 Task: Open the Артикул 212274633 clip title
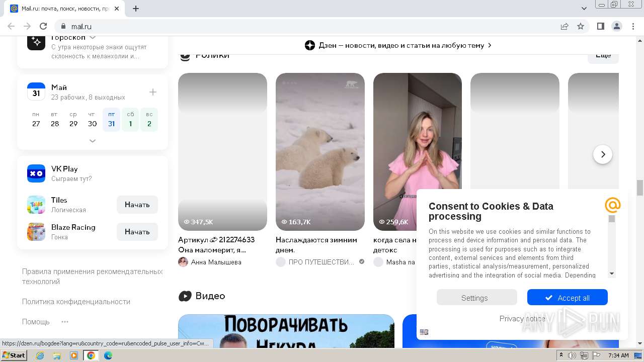click(216, 245)
